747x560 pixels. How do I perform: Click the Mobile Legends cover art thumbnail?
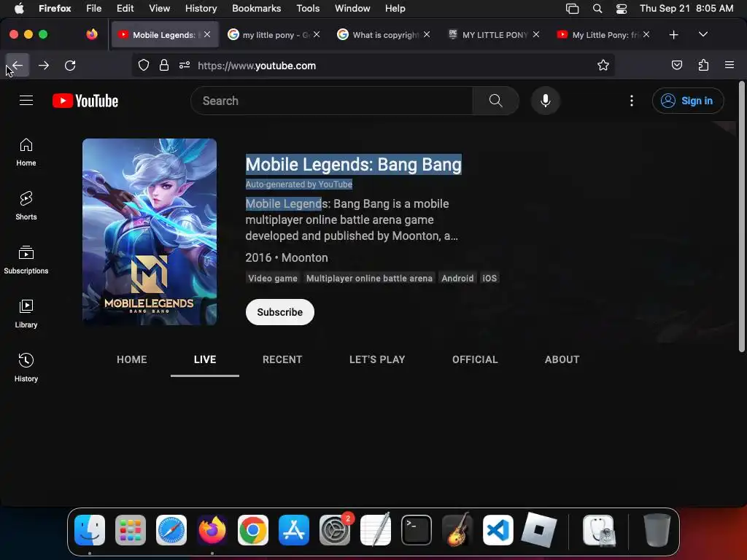(150, 232)
